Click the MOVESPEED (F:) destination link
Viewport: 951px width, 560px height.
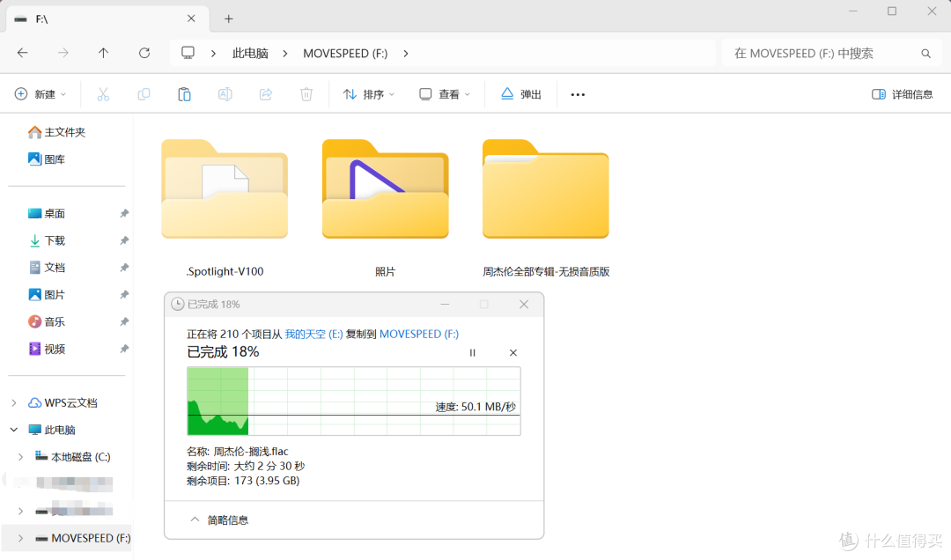[x=419, y=335]
